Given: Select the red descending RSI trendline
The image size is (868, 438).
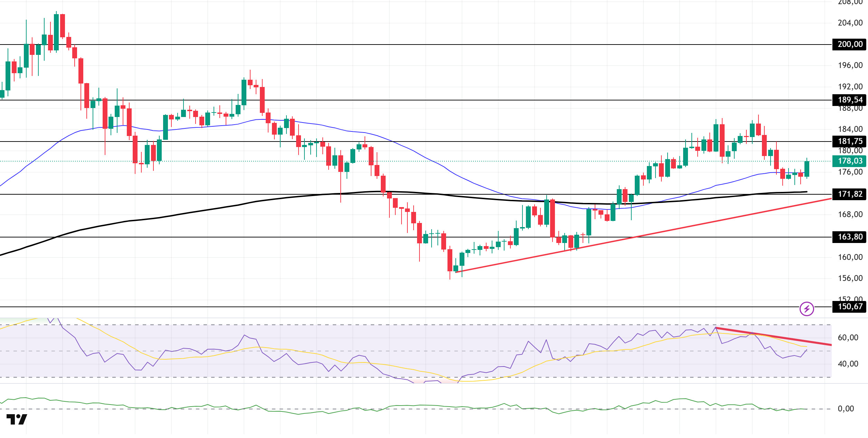Looking at the screenshot, I should coord(773,336).
